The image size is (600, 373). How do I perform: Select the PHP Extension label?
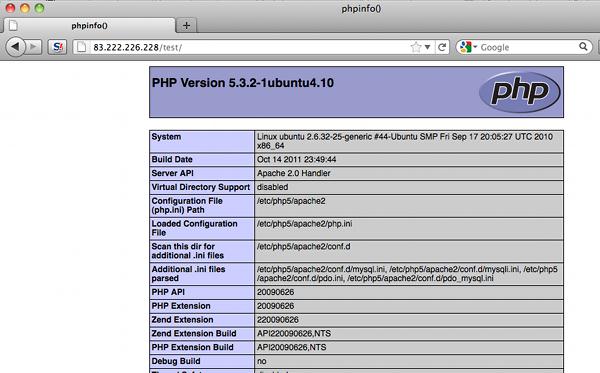point(181,306)
